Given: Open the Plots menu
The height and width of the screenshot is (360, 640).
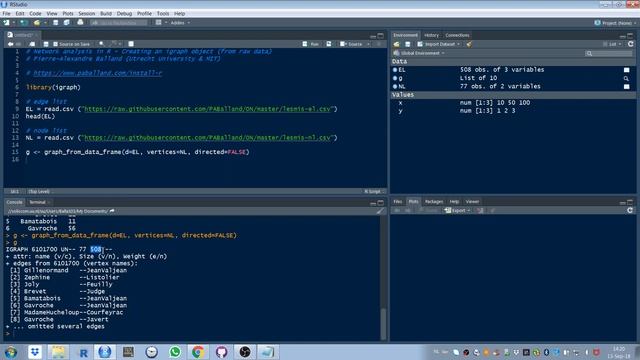Looking at the screenshot, I should click(68, 13).
